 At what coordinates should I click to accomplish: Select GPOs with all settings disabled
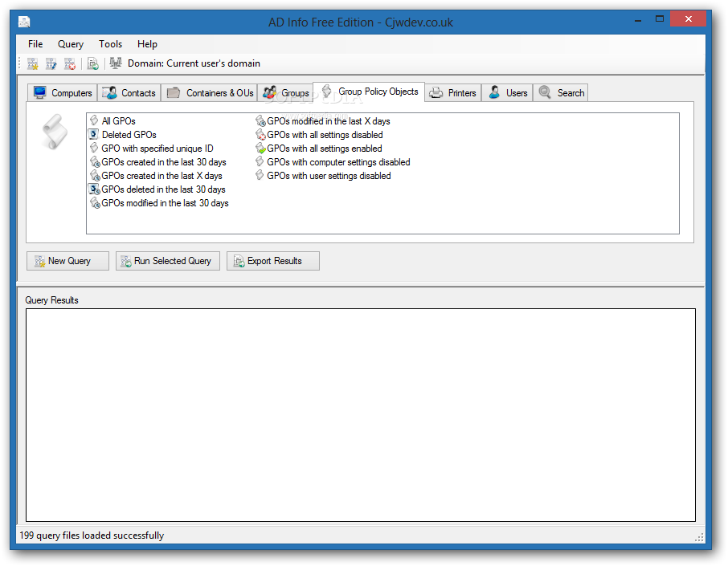click(320, 135)
